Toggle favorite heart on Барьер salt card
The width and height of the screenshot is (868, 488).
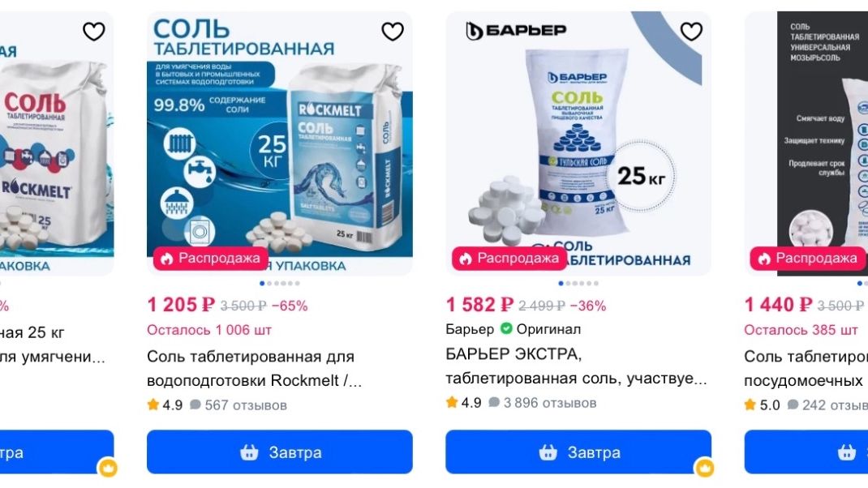coord(691,32)
